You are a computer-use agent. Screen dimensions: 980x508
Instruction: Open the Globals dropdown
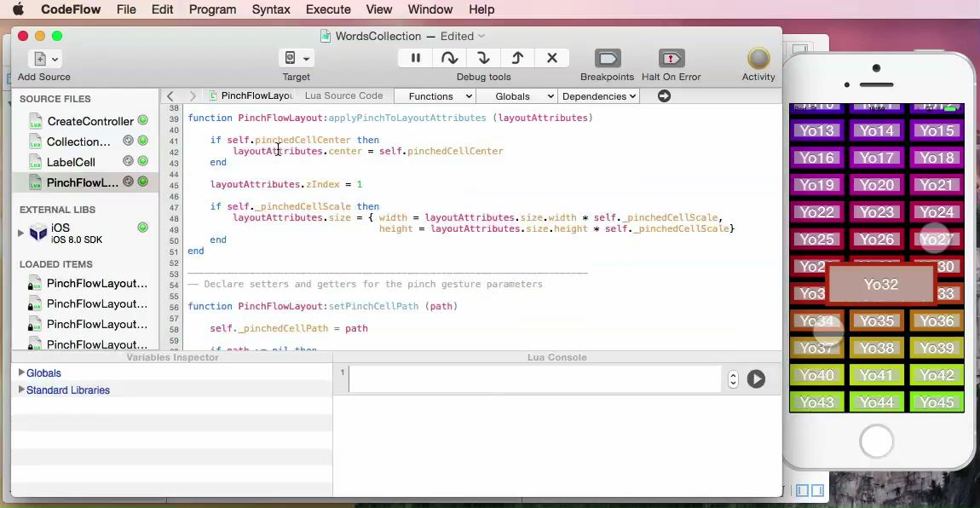(x=517, y=96)
